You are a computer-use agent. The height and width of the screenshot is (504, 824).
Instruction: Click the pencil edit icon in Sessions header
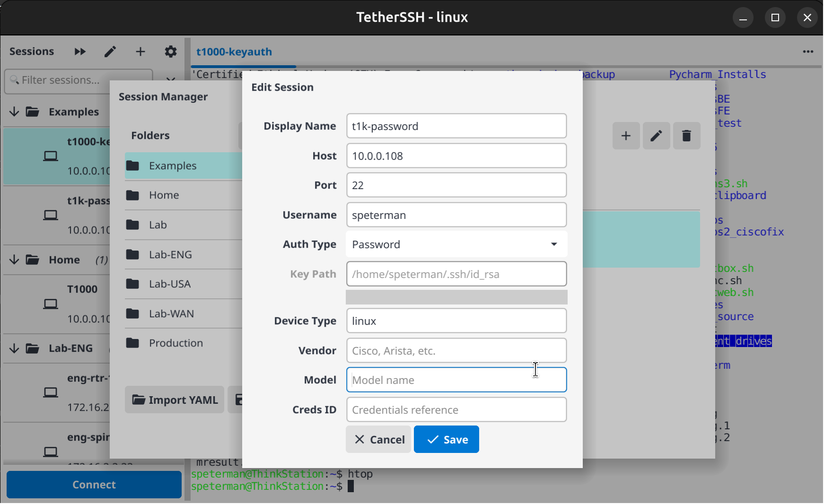tap(110, 52)
